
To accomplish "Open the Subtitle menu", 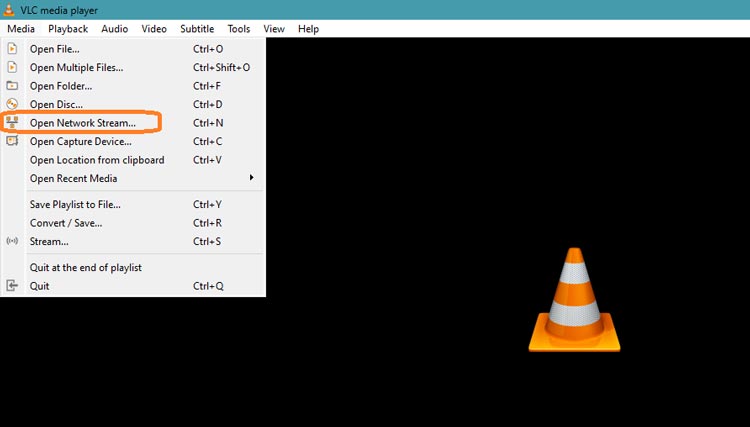I will [x=197, y=29].
